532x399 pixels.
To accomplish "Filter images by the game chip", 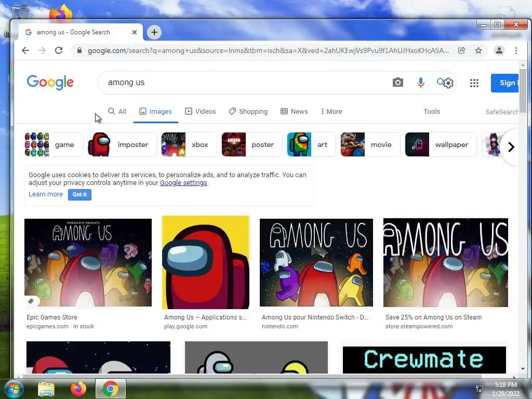I will pyautogui.click(x=54, y=144).
